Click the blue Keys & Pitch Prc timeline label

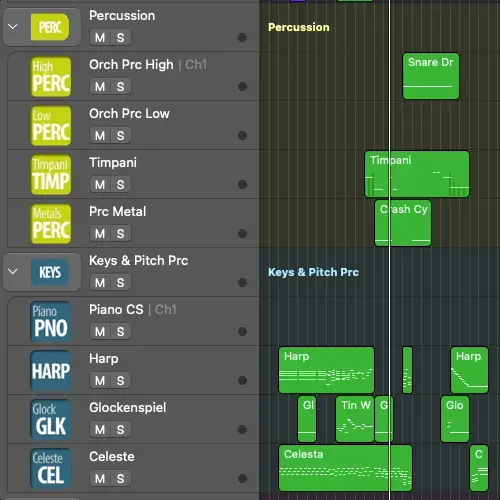pos(313,272)
